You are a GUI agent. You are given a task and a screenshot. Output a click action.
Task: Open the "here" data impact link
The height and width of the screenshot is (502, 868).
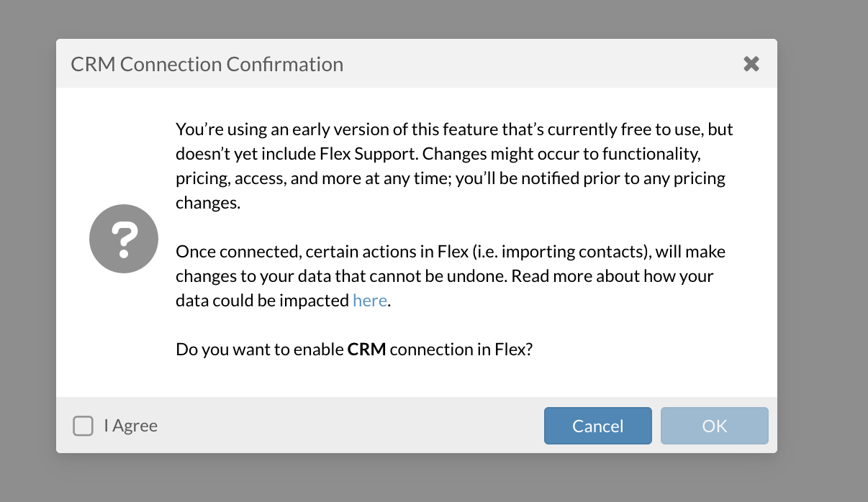[370, 301]
